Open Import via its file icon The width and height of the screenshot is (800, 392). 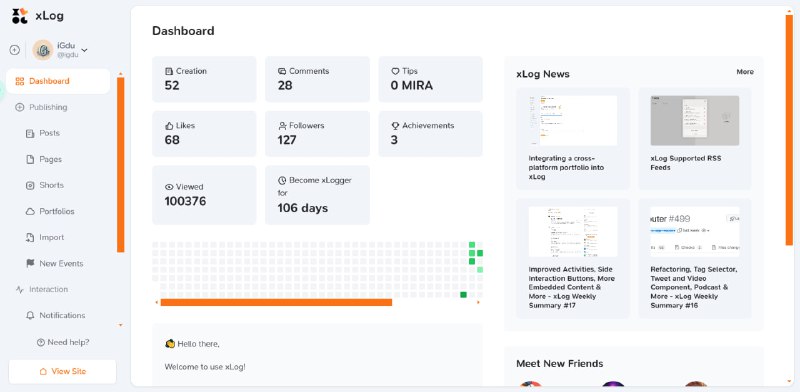30,237
